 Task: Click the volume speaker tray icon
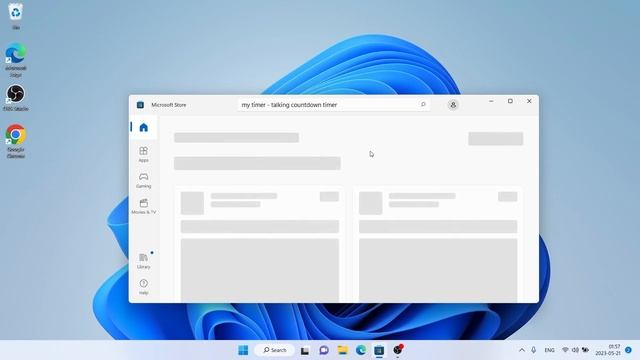[x=575, y=350]
